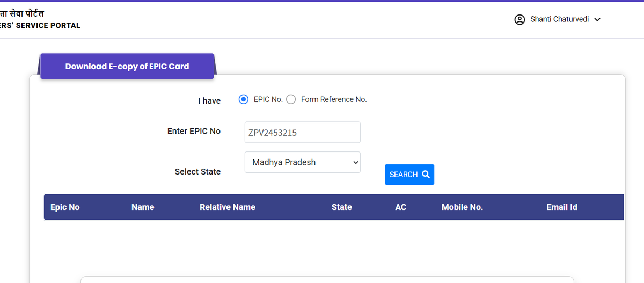Click the AC column header
Image resolution: width=644 pixels, height=283 pixels.
coord(401,207)
